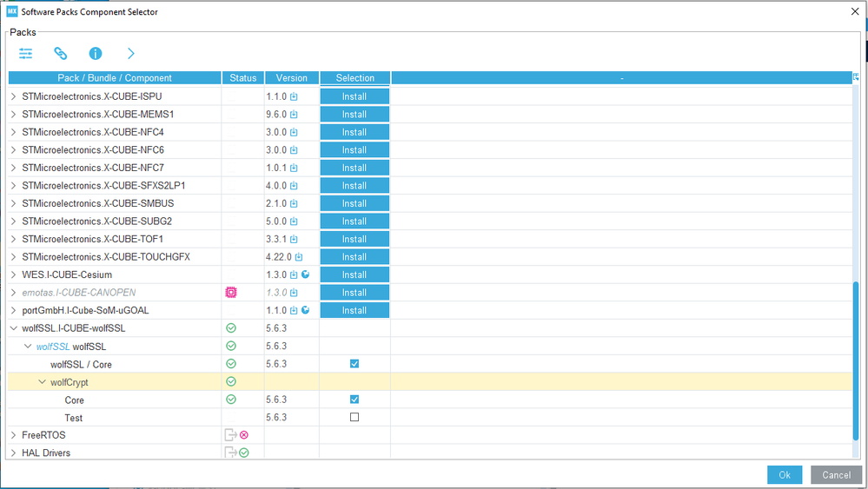Sort by Pack / Bundle / Component header
The height and width of the screenshot is (489, 868).
115,78
